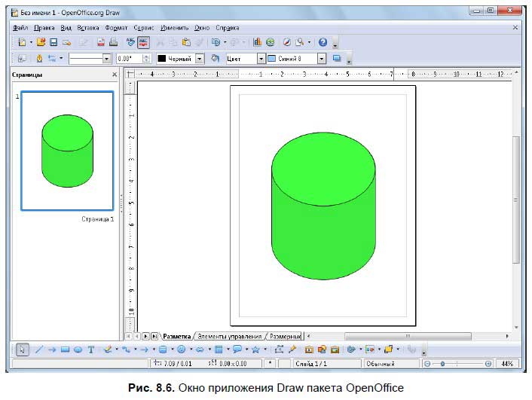Screen dimensions: 532x400
Task: Activate the Select arrow tool
Action: pos(23,350)
